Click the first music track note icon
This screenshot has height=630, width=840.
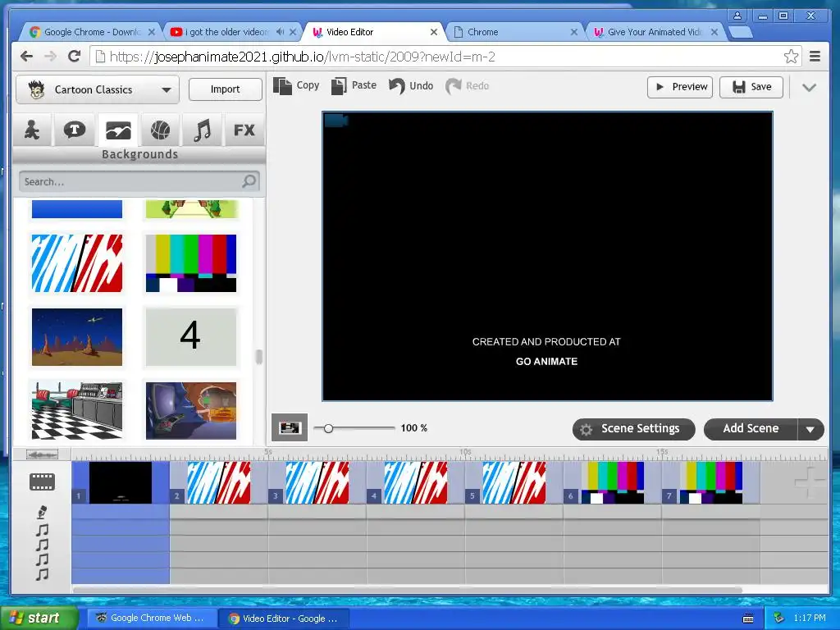tap(43, 530)
